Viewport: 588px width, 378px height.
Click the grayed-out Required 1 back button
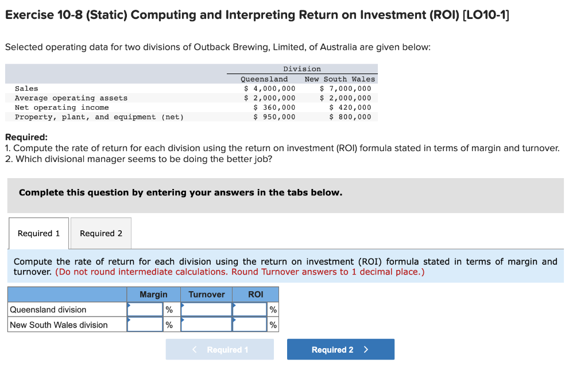[219, 349]
